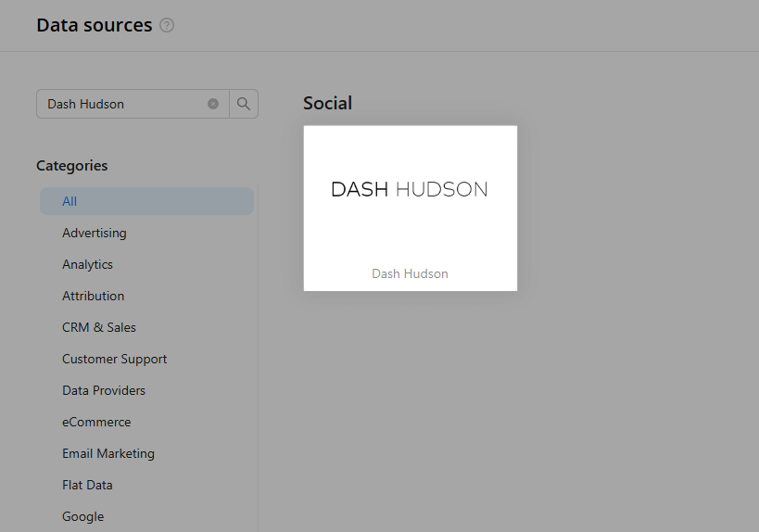Click the Data sources page title

(95, 25)
